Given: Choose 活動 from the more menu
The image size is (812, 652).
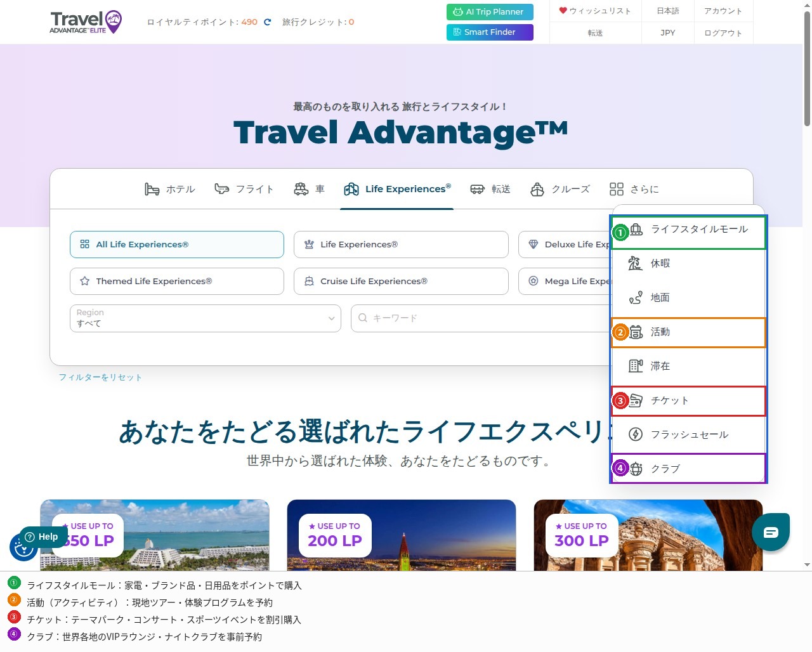Looking at the screenshot, I should point(689,332).
